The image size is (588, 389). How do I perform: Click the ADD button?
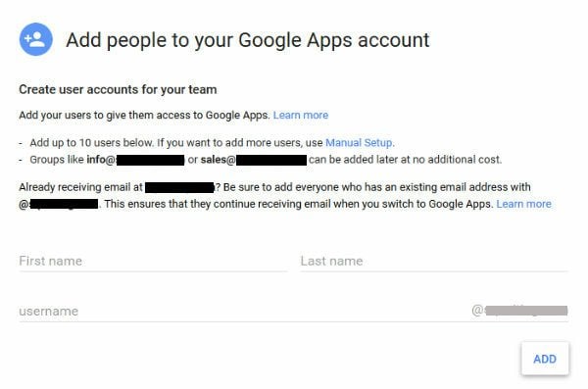click(x=545, y=359)
